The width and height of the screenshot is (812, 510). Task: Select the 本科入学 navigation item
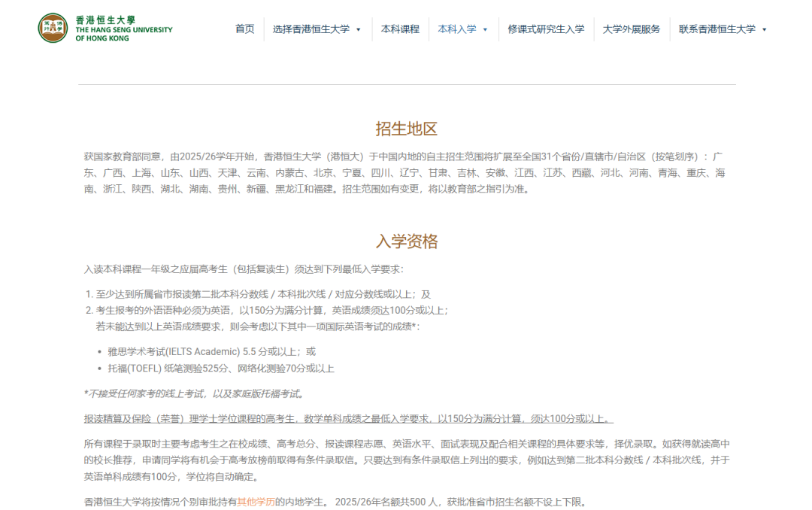pyautogui.click(x=457, y=29)
